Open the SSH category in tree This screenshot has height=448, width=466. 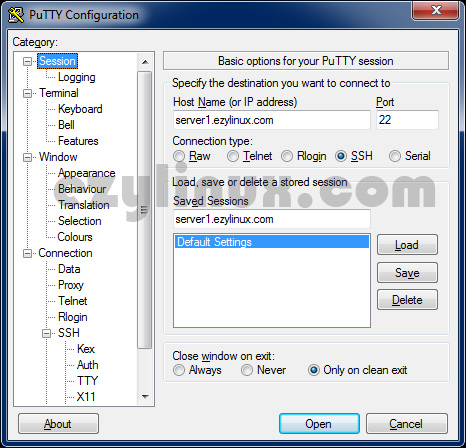(69, 333)
